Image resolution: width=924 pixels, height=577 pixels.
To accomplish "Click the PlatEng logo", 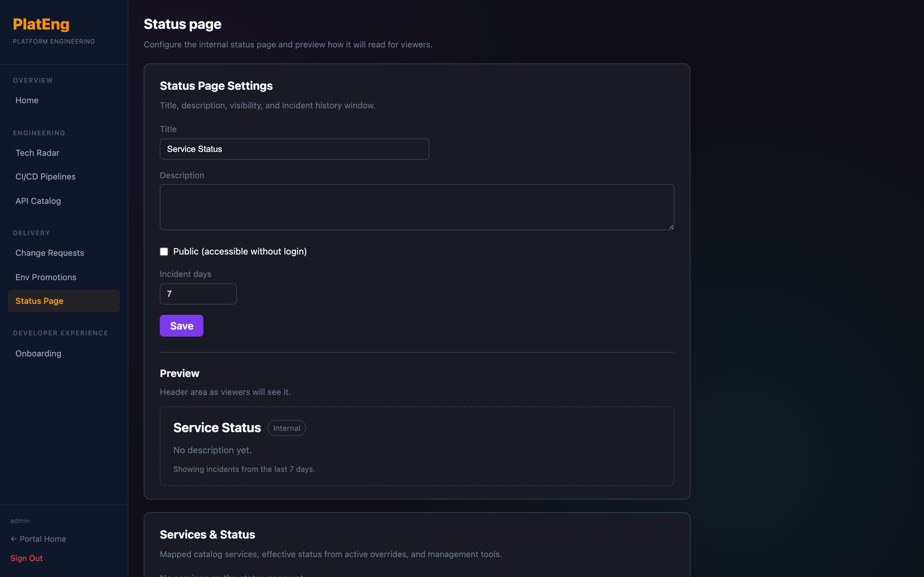I will pyautogui.click(x=41, y=24).
